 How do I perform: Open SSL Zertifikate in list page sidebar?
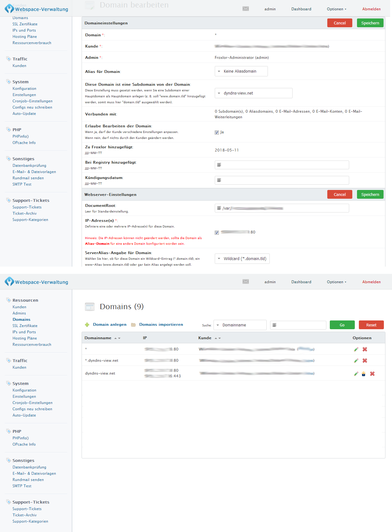point(25,326)
